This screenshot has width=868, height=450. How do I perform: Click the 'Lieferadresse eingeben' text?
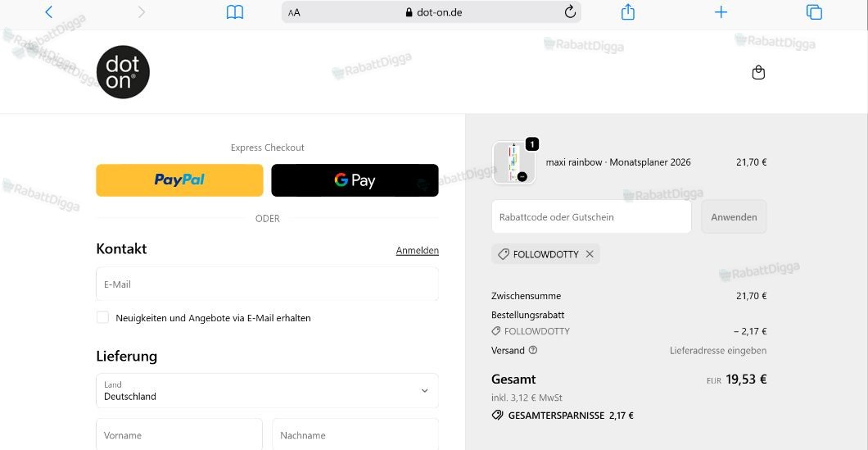(x=718, y=350)
